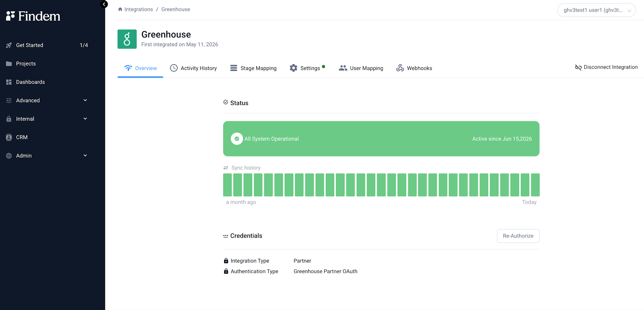Image resolution: width=644 pixels, height=310 pixels.
Task: Open the User Mapping tab
Action: tap(361, 68)
